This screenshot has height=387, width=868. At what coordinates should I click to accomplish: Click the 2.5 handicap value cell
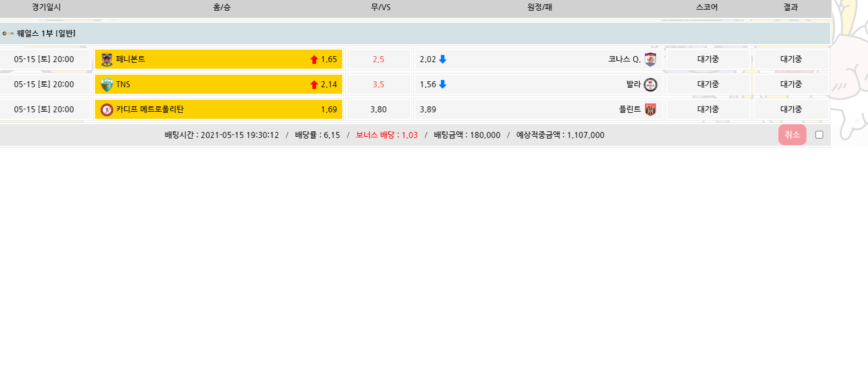click(378, 59)
